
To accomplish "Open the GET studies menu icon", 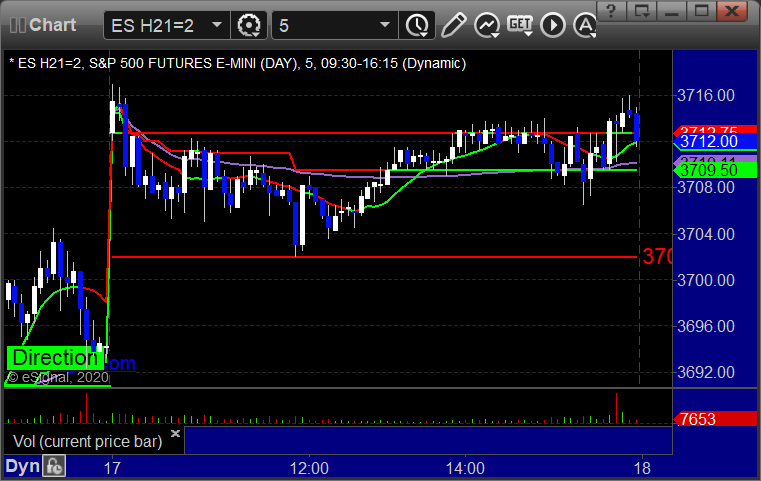I will coord(520,24).
